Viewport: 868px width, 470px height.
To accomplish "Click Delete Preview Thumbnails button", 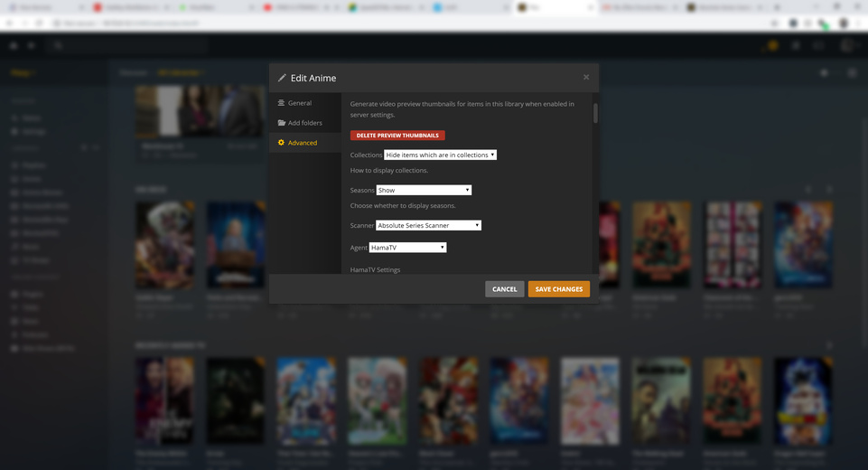I will (x=397, y=136).
